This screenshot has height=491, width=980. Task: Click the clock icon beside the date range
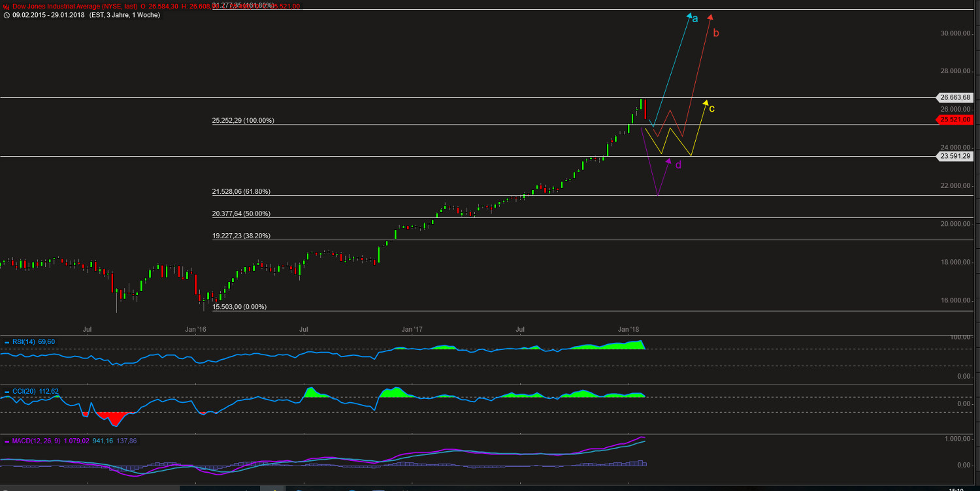tap(7, 14)
